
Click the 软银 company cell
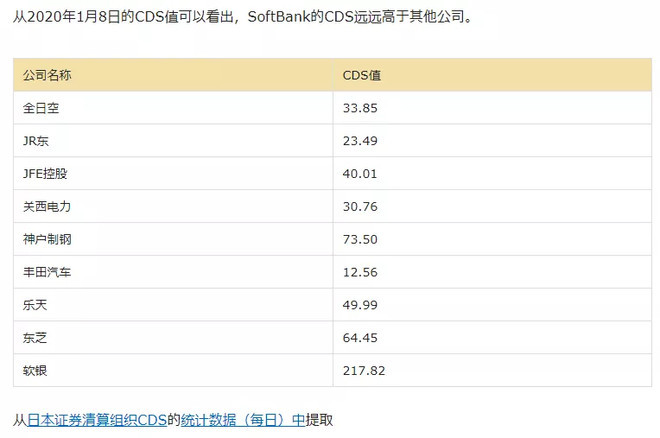click(35, 371)
